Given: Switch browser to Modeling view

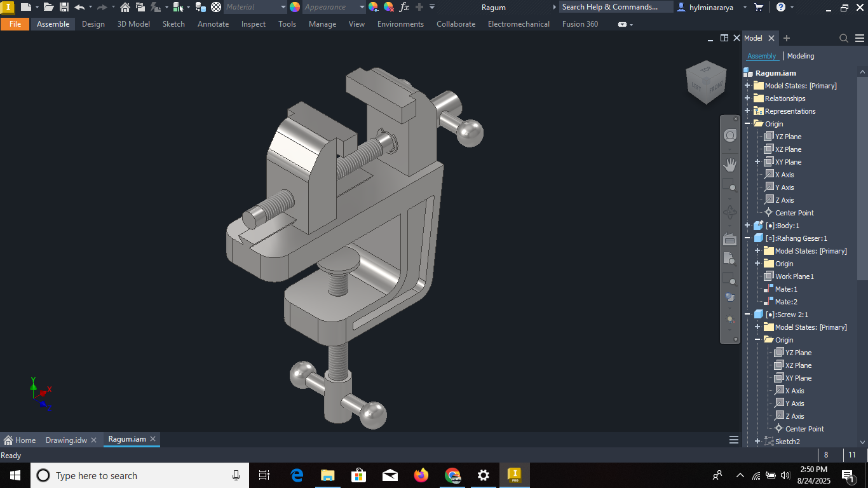Looking at the screenshot, I should tap(801, 56).
